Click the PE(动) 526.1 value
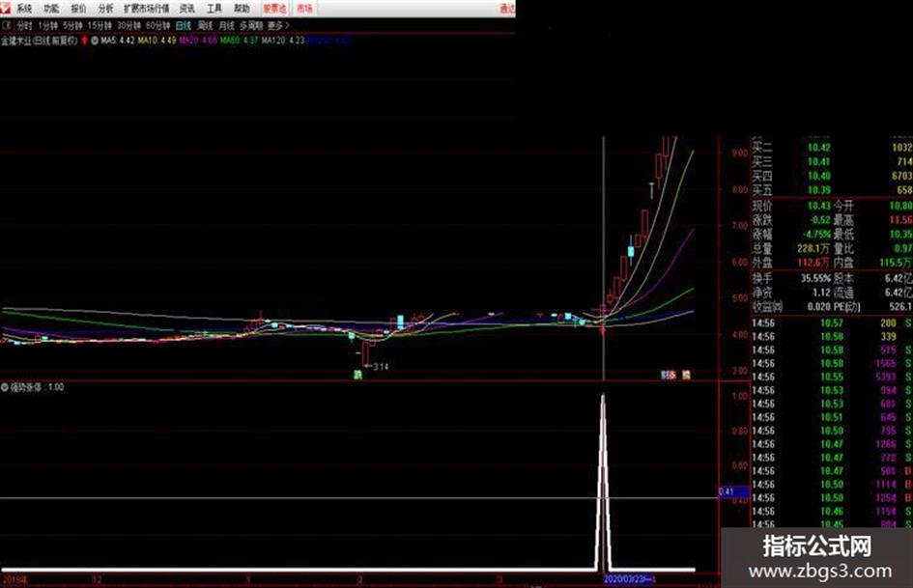This screenshot has width=913, height=588. click(900, 306)
